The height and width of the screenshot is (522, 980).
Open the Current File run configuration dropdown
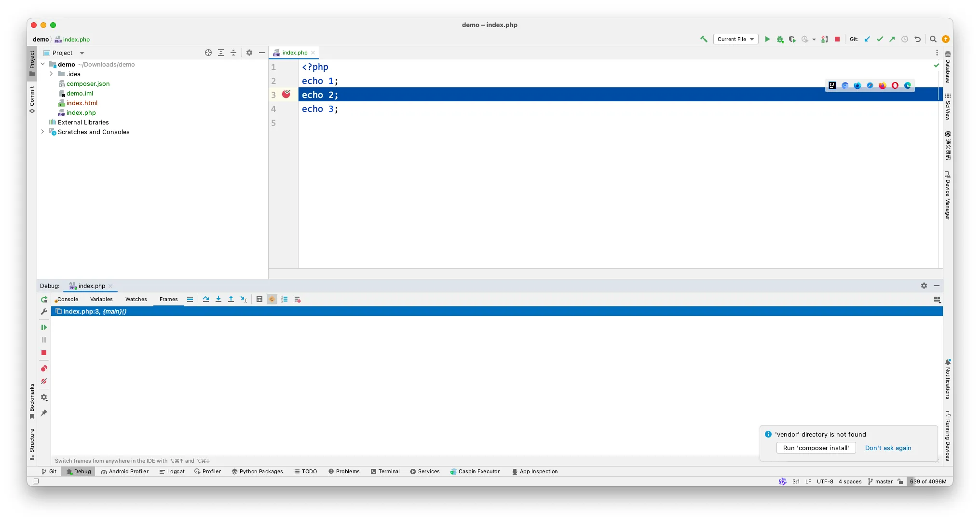(x=735, y=39)
